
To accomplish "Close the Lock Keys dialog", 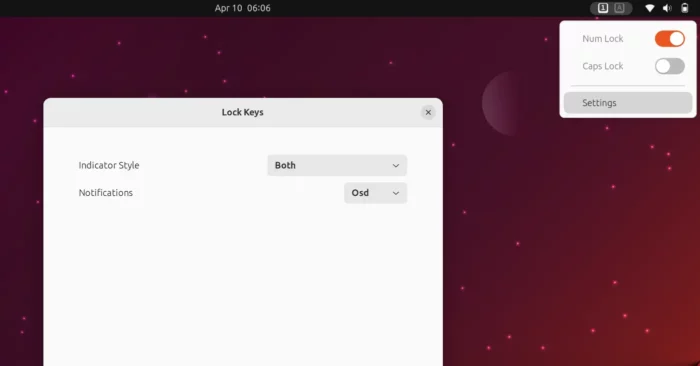I will [x=428, y=112].
